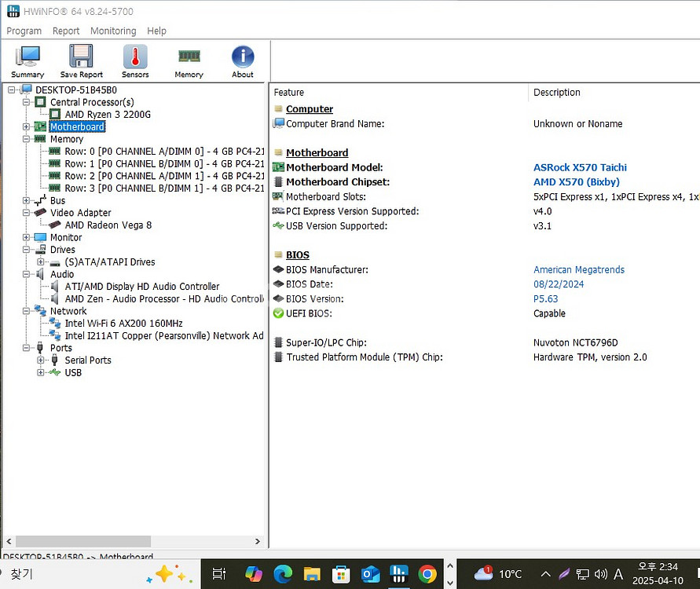Screen dimensions: 700x589
Task: Open Microsoft Edge from taskbar
Action: tap(283, 574)
